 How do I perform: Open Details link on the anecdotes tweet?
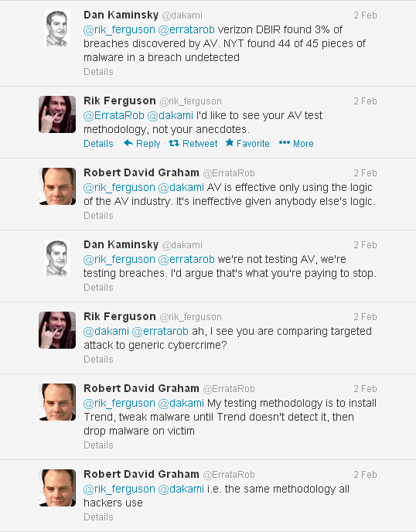pos(98,144)
